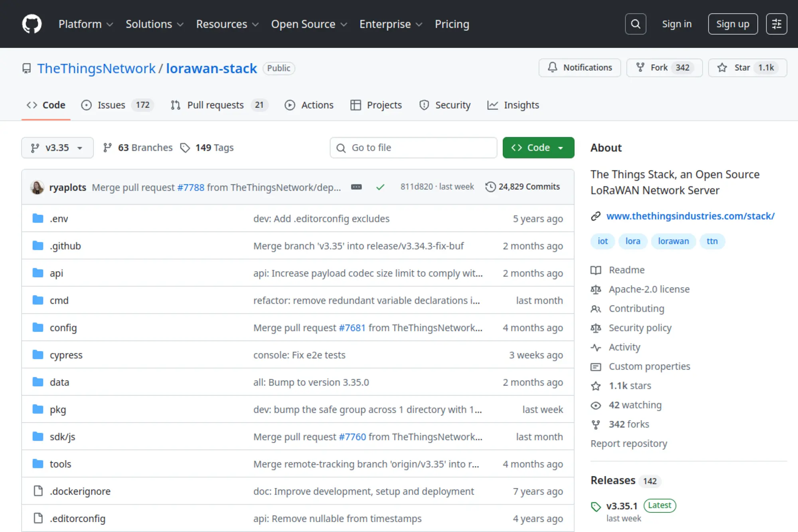Image resolution: width=798 pixels, height=532 pixels.
Task: Click the lorawan topic tag pill
Action: tap(673, 241)
